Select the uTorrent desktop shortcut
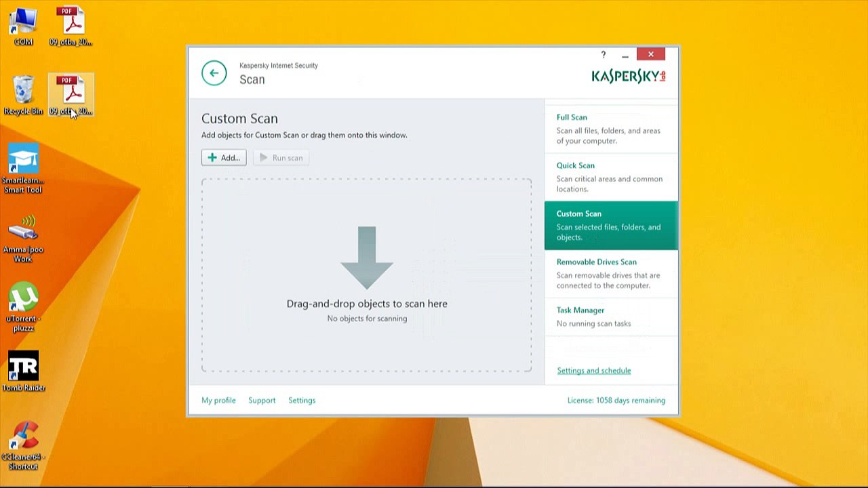Screen dimensions: 868x488 (24, 307)
